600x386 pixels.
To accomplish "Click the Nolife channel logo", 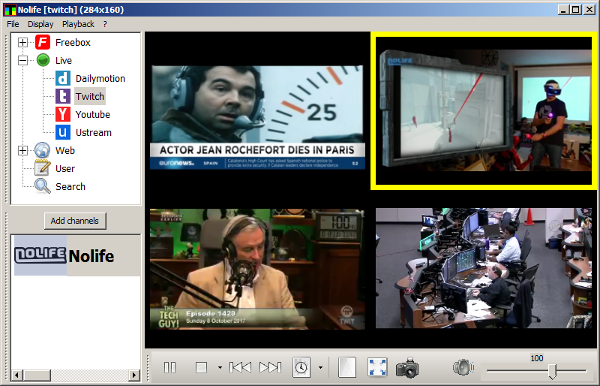I will pos(40,255).
